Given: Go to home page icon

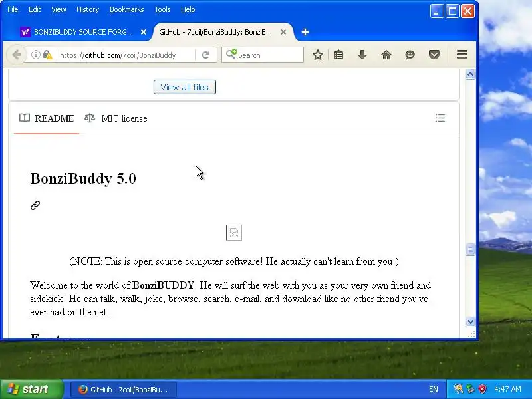Looking at the screenshot, I should pyautogui.click(x=386, y=55).
